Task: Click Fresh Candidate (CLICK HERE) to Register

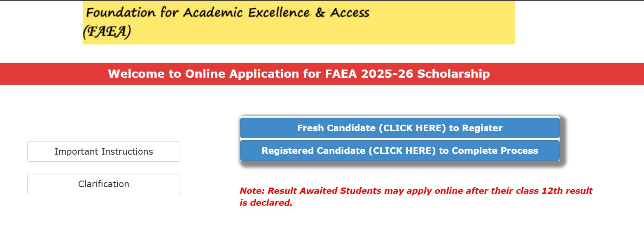Action: 399,128
